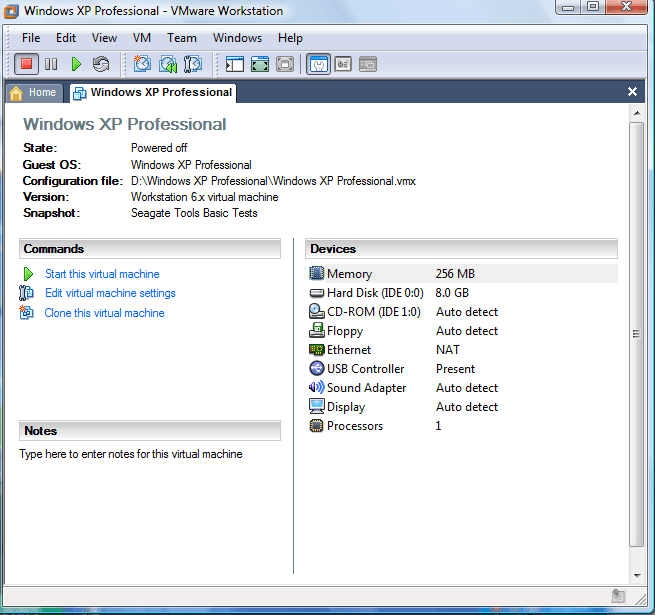Click the Memory chip icon in Devices
The image size is (655, 615).
317,273
